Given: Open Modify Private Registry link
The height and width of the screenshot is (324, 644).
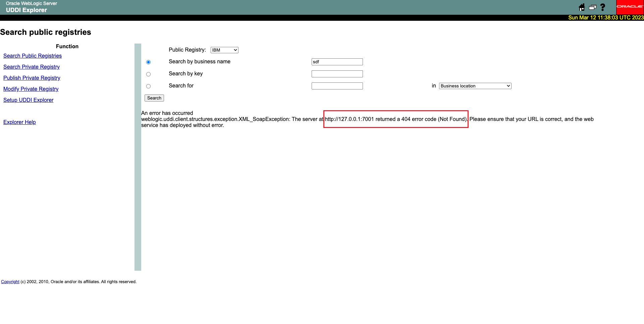Looking at the screenshot, I should 31,89.
